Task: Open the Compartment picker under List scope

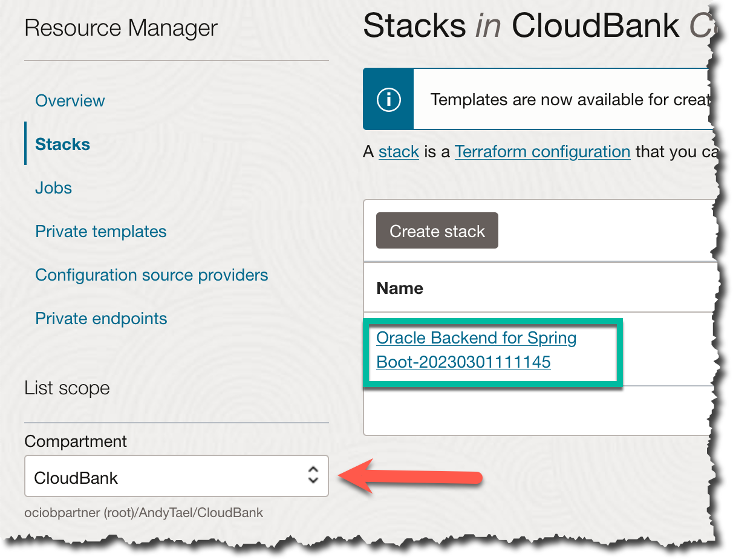Action: pos(175,476)
